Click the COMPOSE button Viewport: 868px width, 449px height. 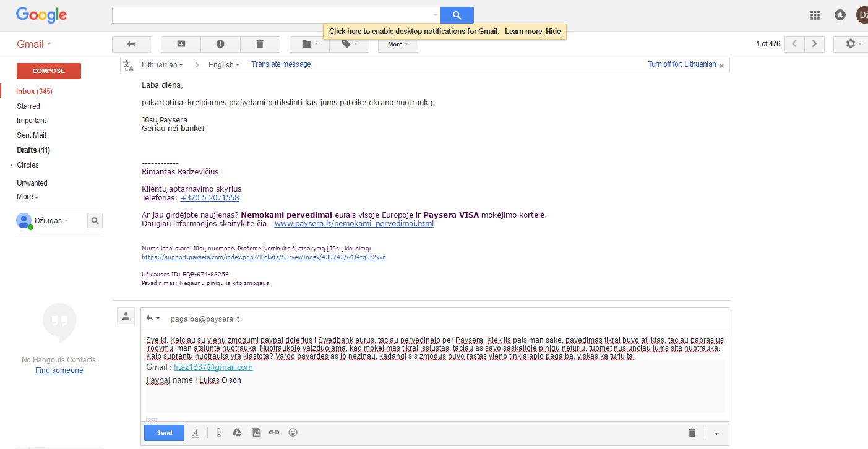pos(49,71)
